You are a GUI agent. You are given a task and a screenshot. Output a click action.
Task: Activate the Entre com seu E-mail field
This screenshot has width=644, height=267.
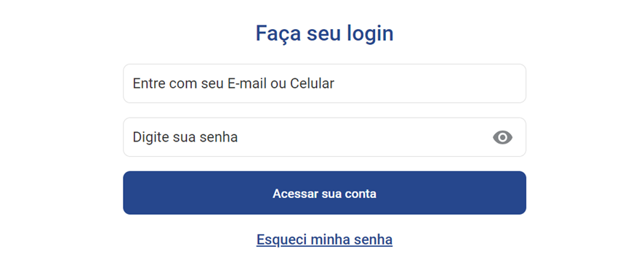point(324,83)
